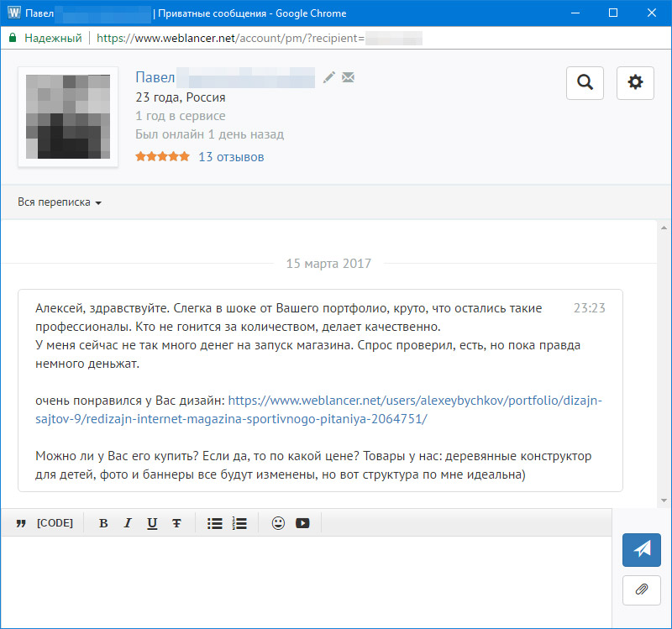Click the envelope icon next to the name

[x=348, y=77]
